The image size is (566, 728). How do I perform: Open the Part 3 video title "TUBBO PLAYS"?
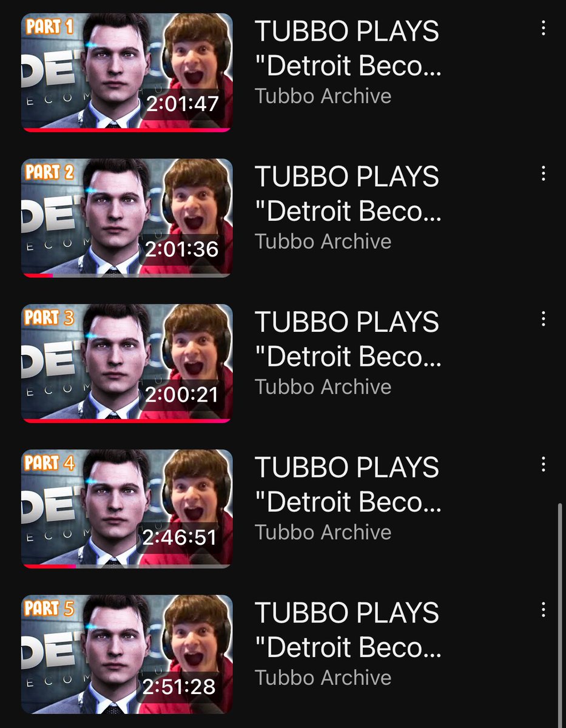click(347, 322)
